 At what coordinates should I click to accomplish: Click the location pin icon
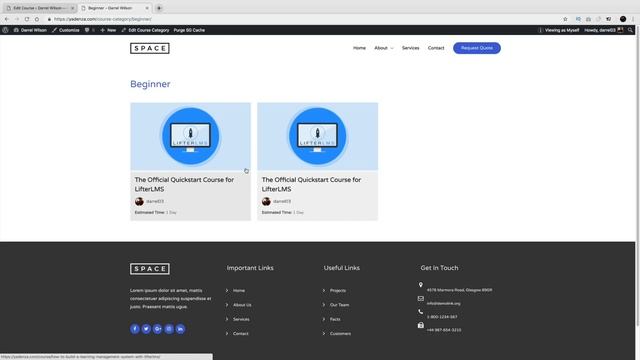pyautogui.click(x=420, y=285)
